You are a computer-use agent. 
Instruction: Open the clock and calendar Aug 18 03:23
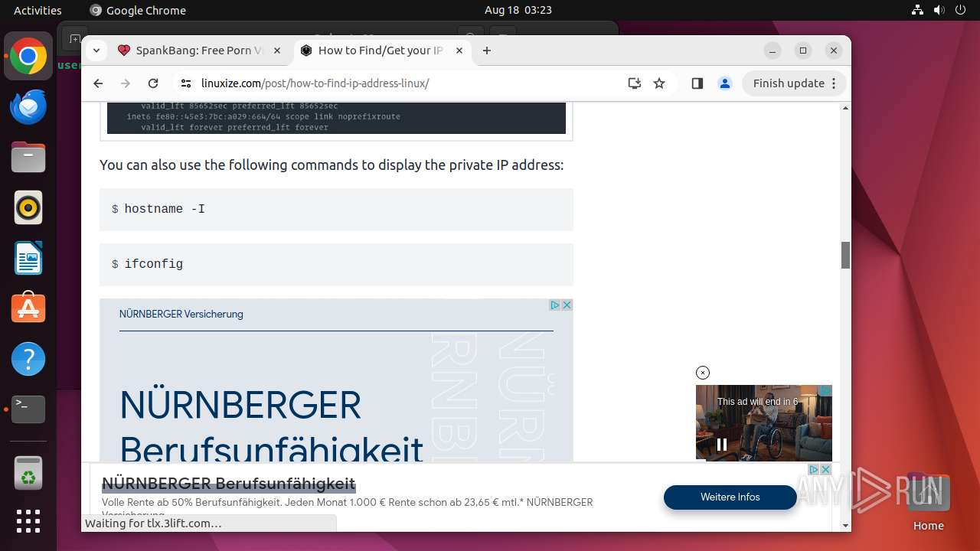pyautogui.click(x=518, y=10)
